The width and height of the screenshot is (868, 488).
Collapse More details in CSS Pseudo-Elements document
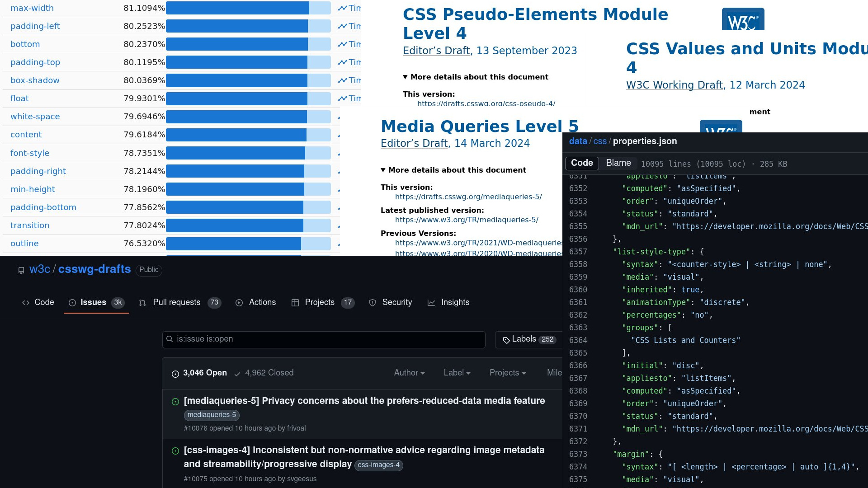coord(476,77)
